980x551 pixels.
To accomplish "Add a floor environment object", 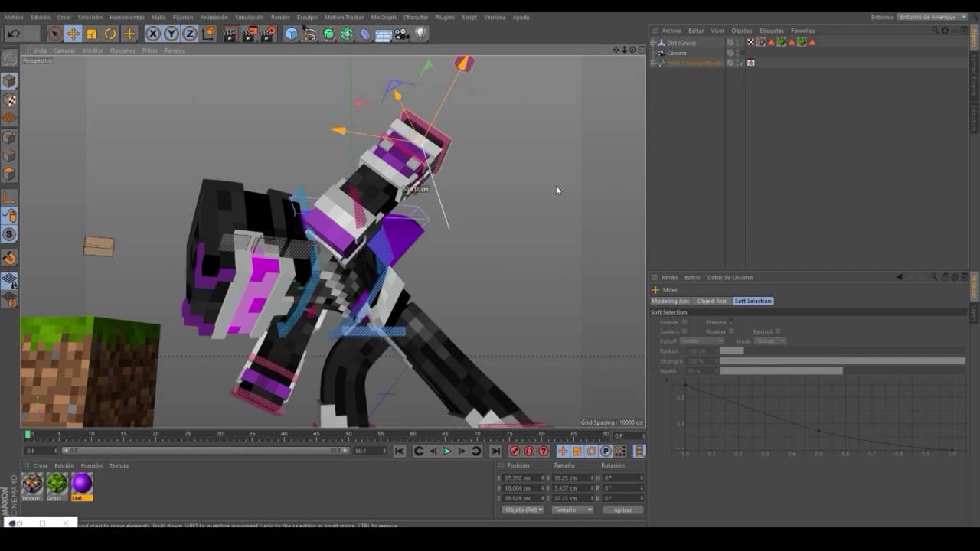I will (x=384, y=34).
